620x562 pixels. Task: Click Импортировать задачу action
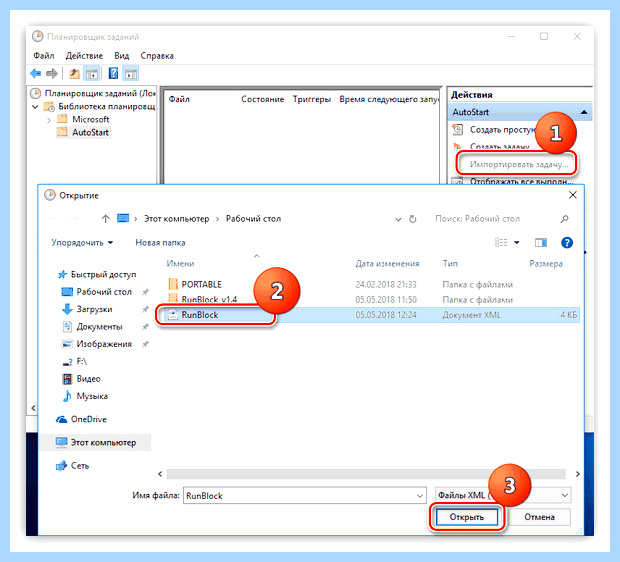tap(519, 164)
